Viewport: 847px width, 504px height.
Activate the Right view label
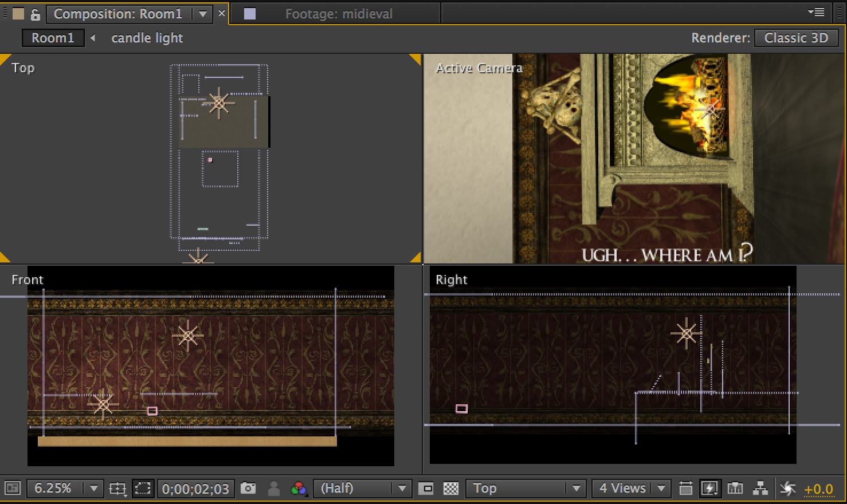tap(451, 279)
